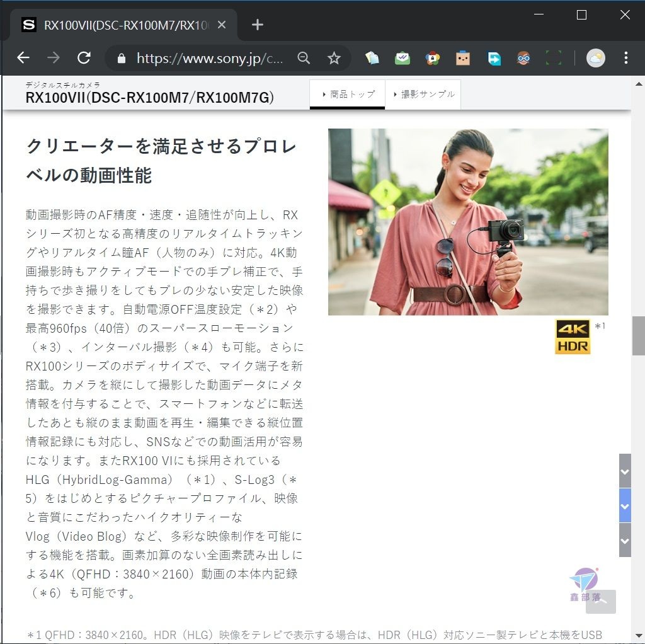The width and height of the screenshot is (645, 644).
Task: Click the デジタルスチルカメラ label
Action: click(62, 85)
